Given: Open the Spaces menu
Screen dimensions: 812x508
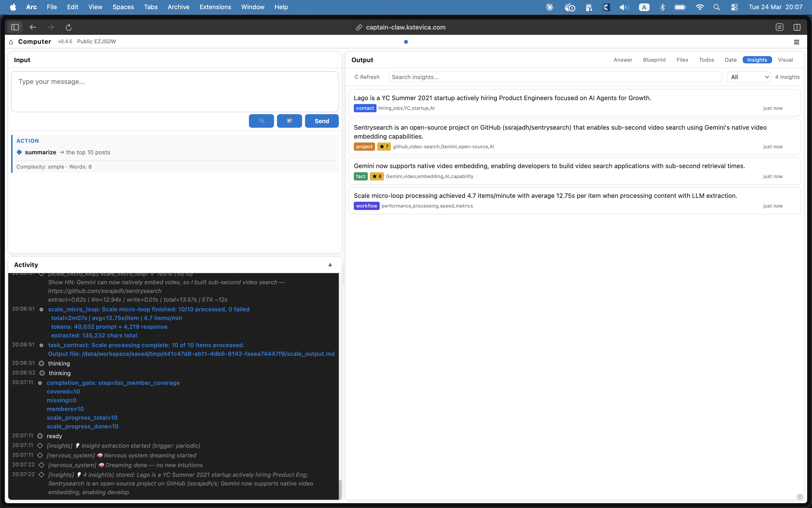Looking at the screenshot, I should pos(123,7).
